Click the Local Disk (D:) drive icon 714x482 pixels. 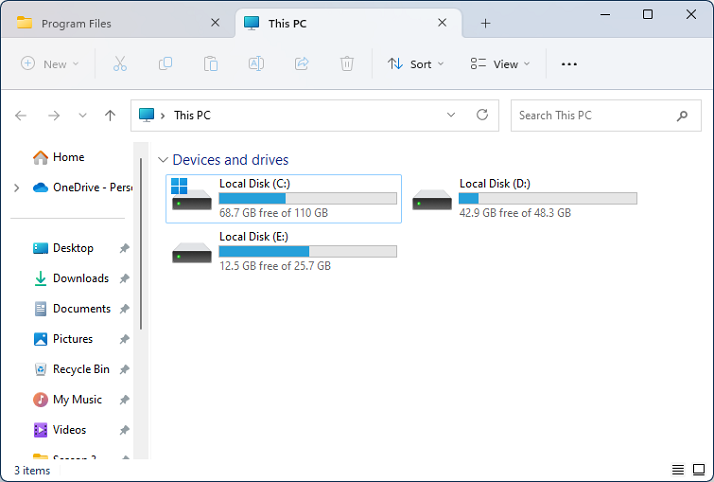tap(432, 200)
